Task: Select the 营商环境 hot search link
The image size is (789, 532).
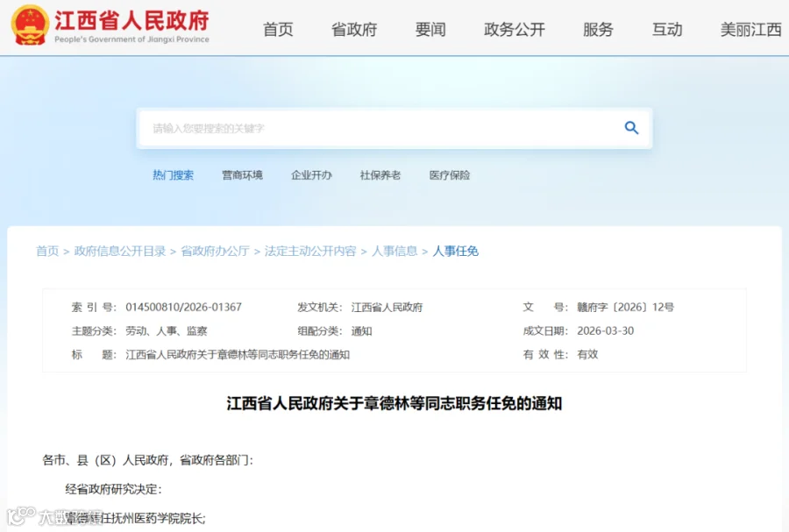Action: coord(243,175)
